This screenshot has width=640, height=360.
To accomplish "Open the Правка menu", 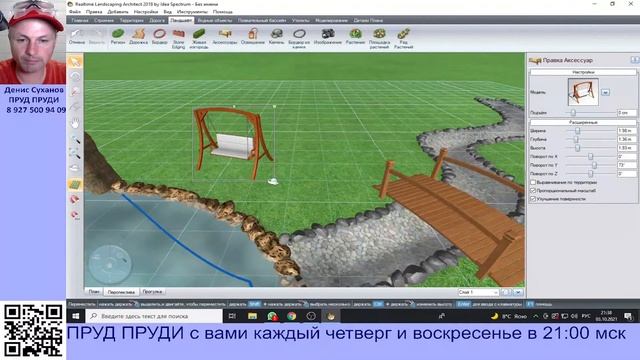I will coord(94,12).
